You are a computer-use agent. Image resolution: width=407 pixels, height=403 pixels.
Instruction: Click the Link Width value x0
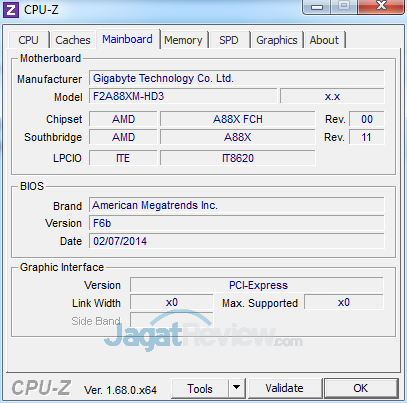tap(172, 303)
